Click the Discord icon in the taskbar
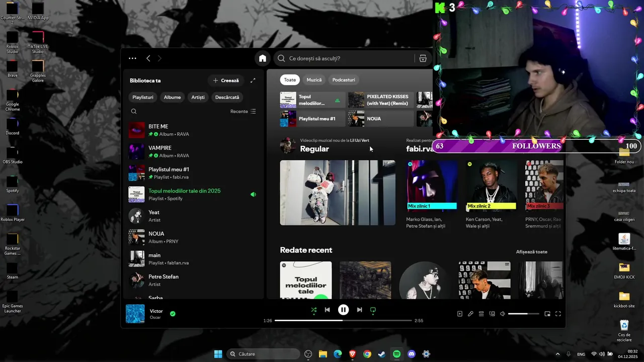644x362 pixels. tap(411, 354)
